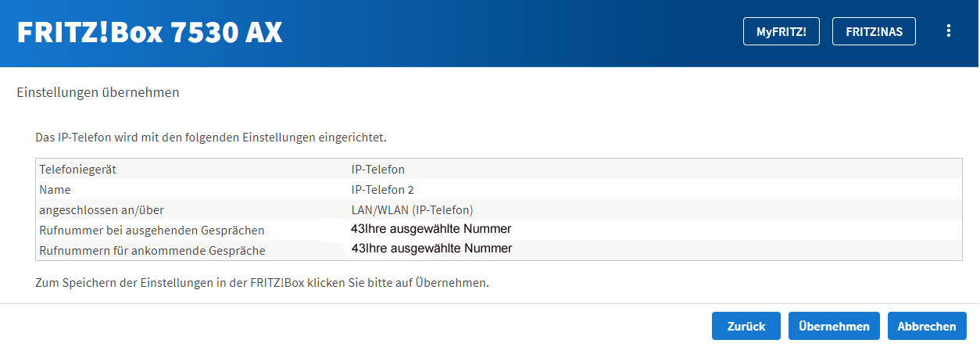
Task: Select the angeschlossen an/über label
Action: coord(102,209)
